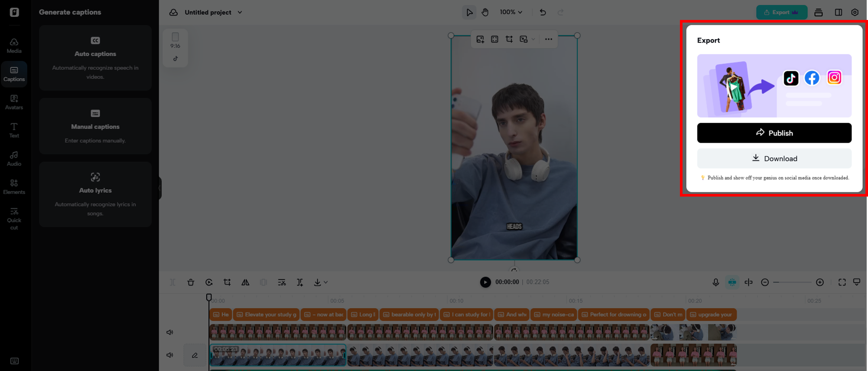Delete the selected clip with trash icon
This screenshot has width=868, height=371.
[x=191, y=282]
